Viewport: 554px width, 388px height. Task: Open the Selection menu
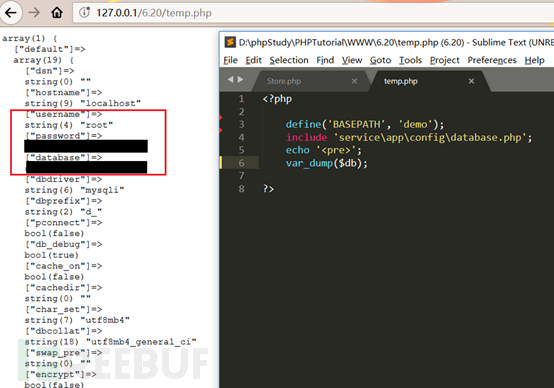289,60
